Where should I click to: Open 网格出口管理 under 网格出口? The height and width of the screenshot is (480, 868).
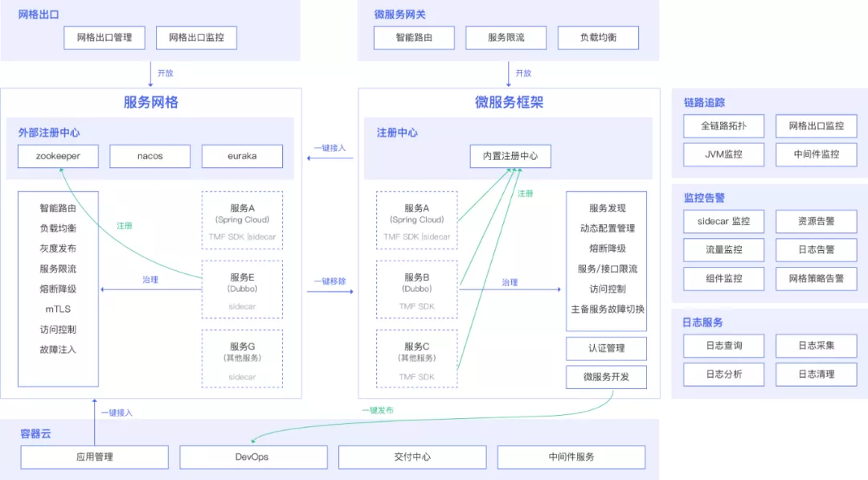pos(104,38)
